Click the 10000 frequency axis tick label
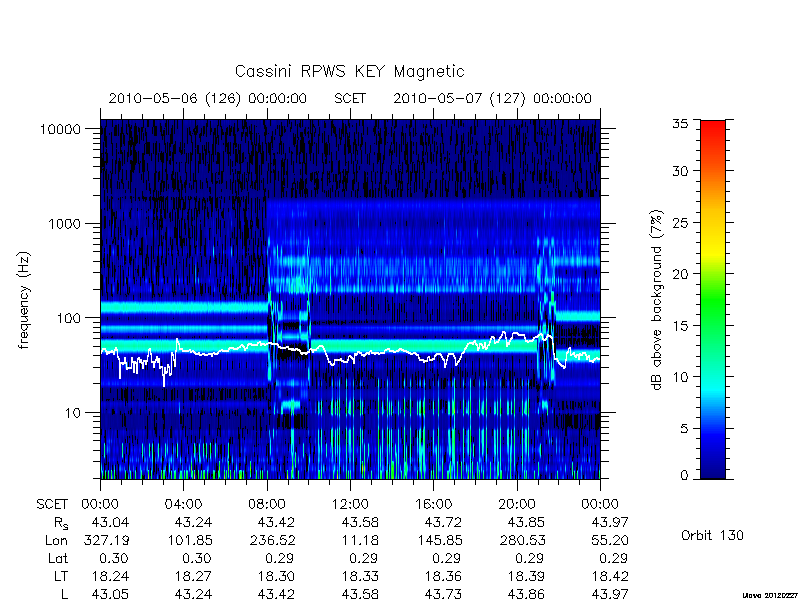Image resolution: width=800 pixels, height=600 pixels. point(61,130)
